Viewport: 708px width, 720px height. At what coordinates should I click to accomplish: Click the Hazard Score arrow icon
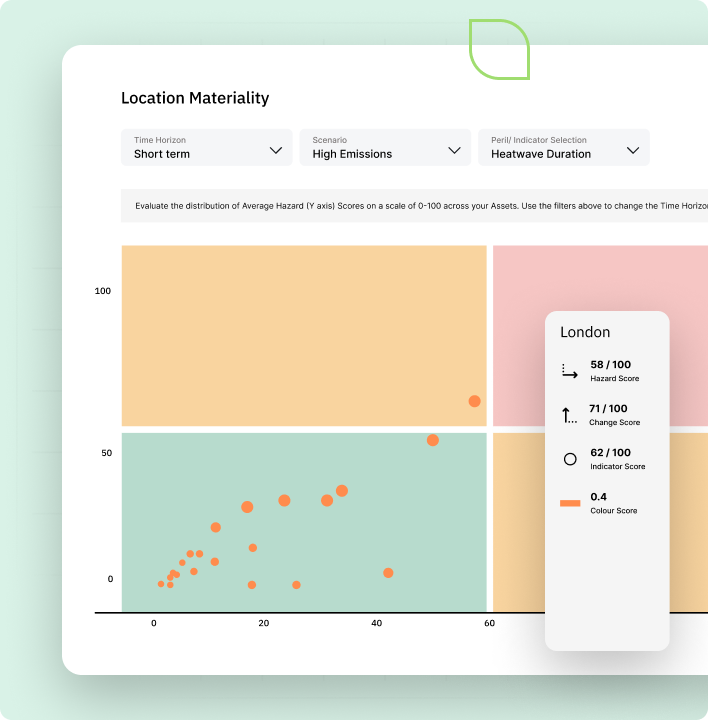coord(570,371)
